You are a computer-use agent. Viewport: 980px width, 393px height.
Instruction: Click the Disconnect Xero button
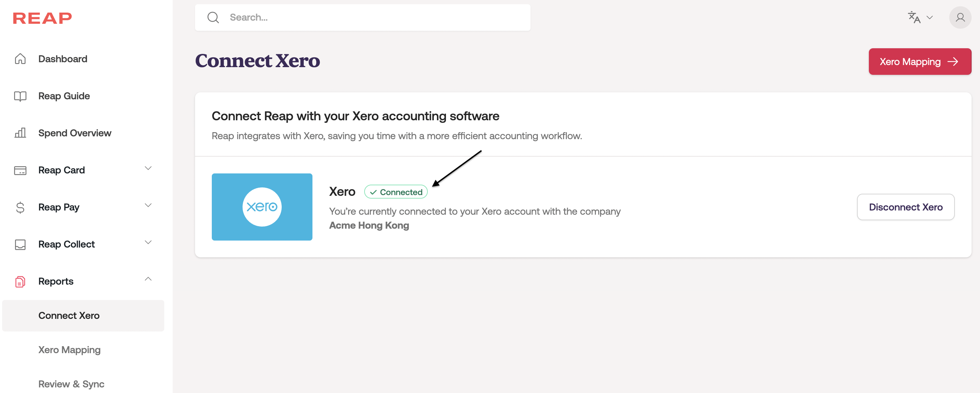pos(906,207)
